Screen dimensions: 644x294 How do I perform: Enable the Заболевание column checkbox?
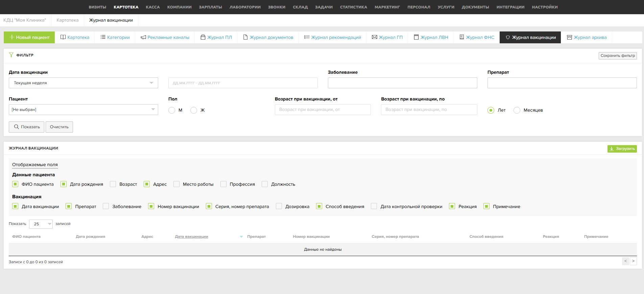pyautogui.click(x=106, y=206)
